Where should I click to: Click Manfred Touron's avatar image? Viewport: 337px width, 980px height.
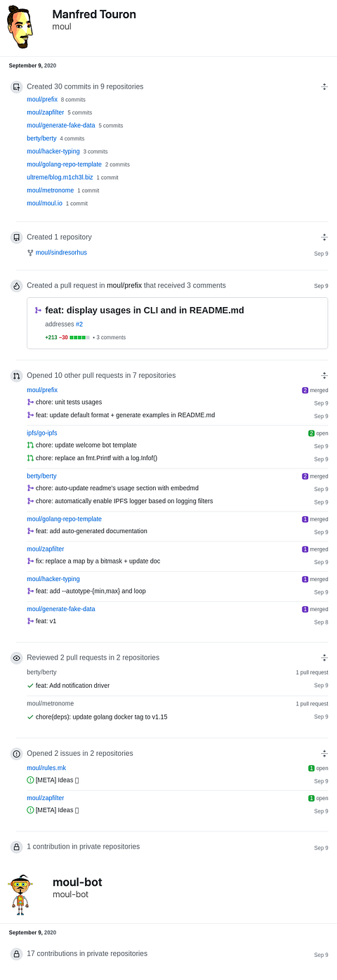[x=20, y=27]
